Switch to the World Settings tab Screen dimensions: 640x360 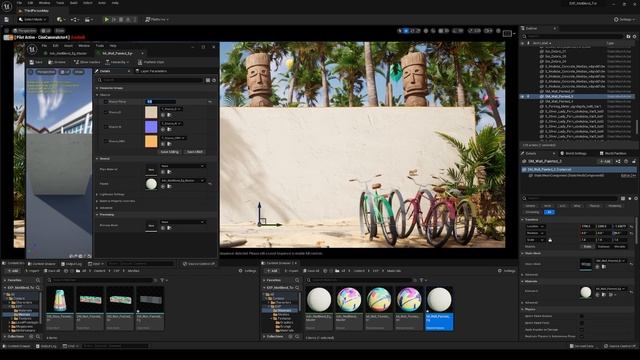point(573,153)
